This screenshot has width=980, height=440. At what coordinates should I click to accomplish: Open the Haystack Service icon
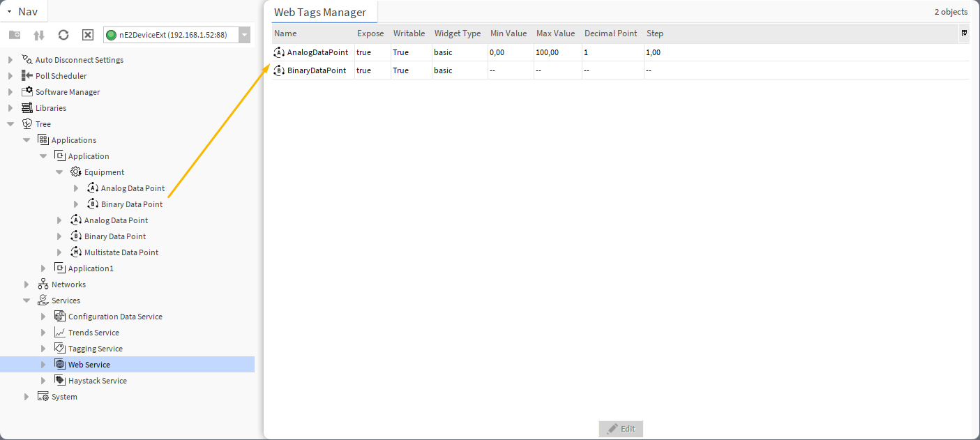click(59, 380)
